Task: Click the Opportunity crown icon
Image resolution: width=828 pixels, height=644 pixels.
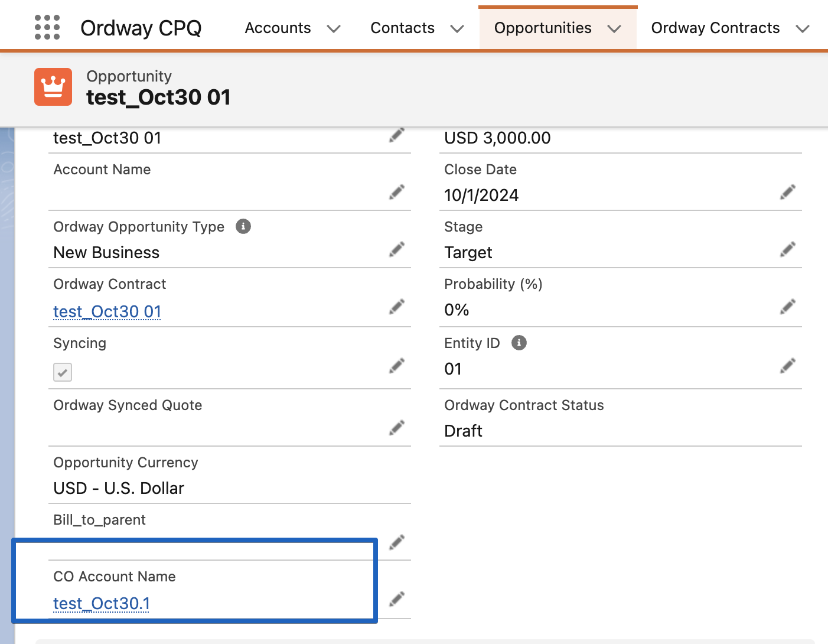Action: [53, 87]
